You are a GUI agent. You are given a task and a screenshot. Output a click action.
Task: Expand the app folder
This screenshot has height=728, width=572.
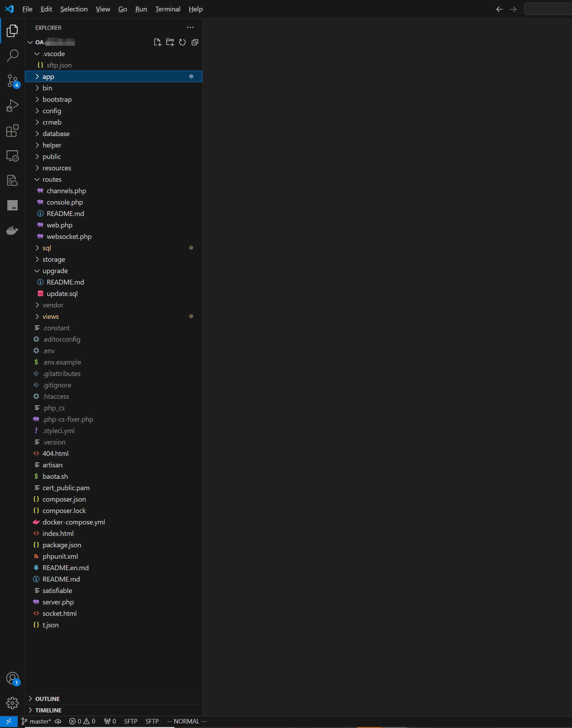tap(114, 77)
